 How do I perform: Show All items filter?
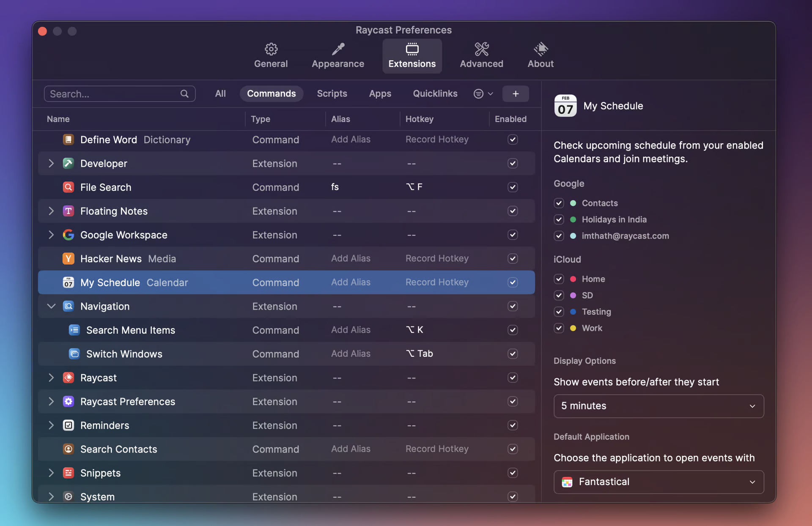(x=220, y=93)
